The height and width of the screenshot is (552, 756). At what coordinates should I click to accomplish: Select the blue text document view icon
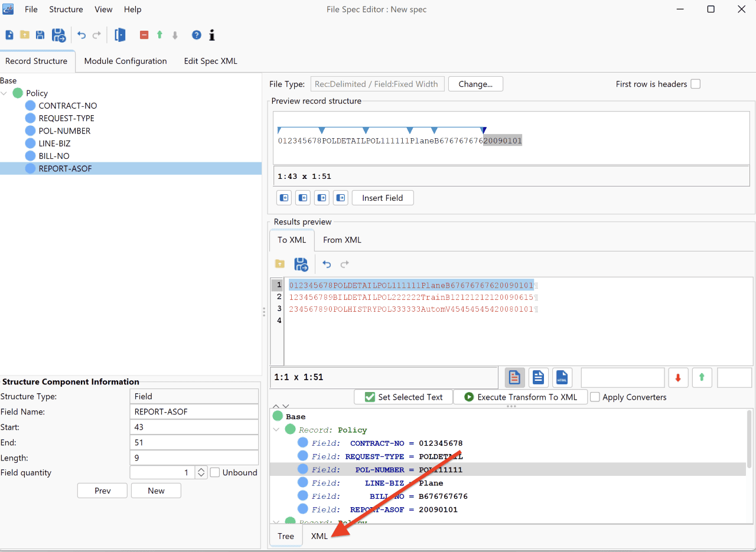click(x=538, y=377)
